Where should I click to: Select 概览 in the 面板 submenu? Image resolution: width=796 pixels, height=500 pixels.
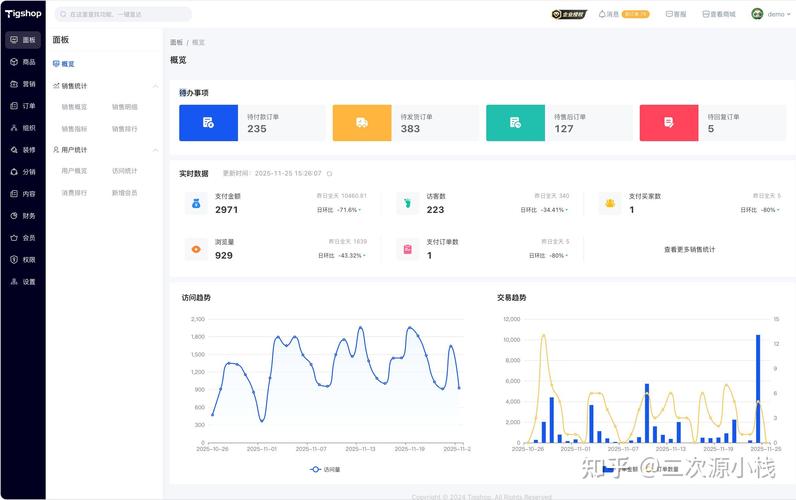point(64,64)
